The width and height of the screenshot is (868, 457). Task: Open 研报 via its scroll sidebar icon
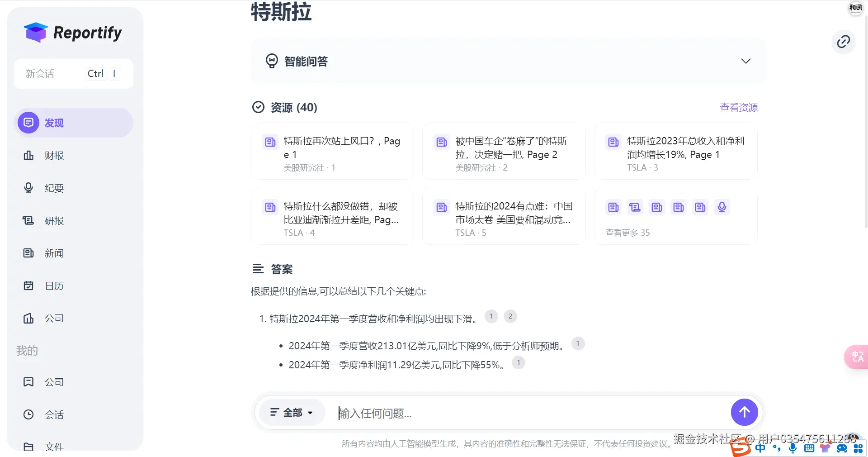28,220
